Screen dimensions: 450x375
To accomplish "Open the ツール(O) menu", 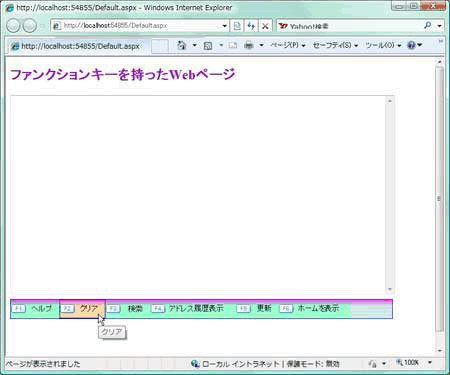I will pos(383,45).
